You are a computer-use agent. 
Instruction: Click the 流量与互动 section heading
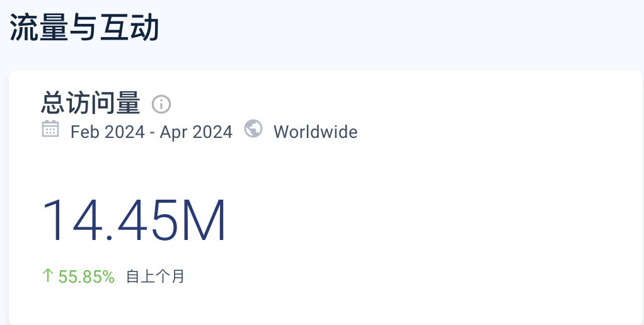(x=84, y=28)
